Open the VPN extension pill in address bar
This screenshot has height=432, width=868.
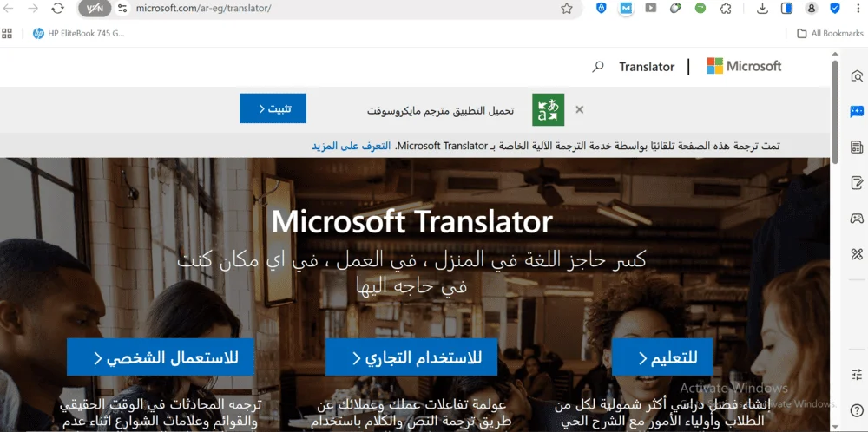[x=95, y=9]
